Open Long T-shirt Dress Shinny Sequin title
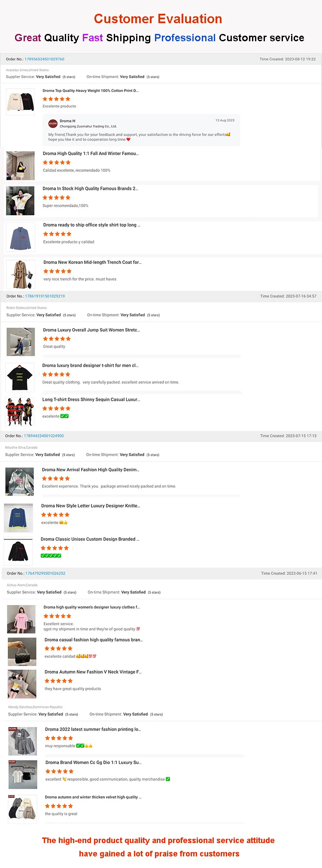 (91, 400)
